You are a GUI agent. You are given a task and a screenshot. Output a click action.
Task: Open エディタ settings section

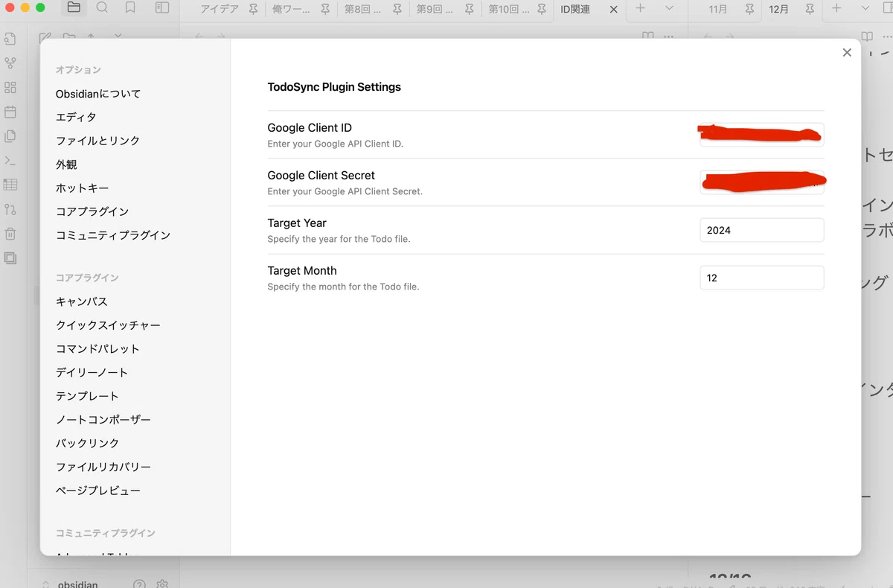[76, 117]
